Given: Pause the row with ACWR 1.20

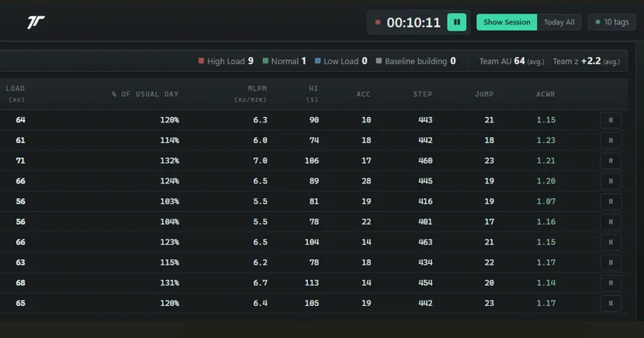Looking at the screenshot, I should [610, 181].
